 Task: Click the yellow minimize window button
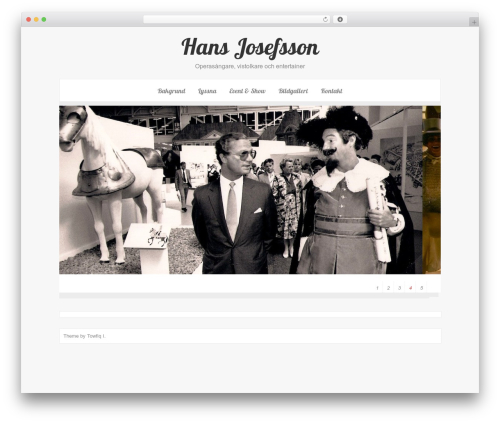coord(36,20)
